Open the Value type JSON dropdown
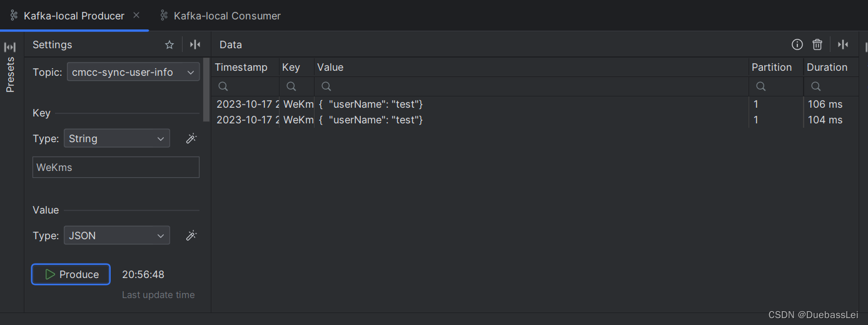 [117, 235]
